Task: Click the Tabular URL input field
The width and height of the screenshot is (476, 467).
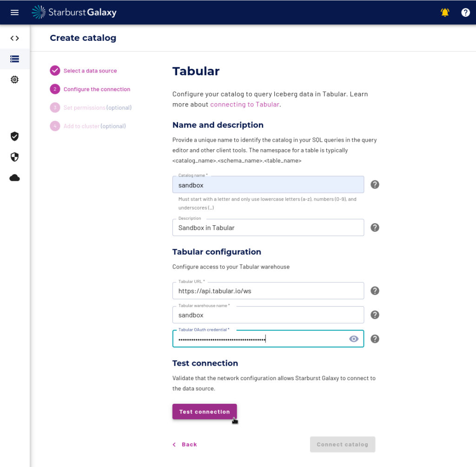Action: point(268,291)
